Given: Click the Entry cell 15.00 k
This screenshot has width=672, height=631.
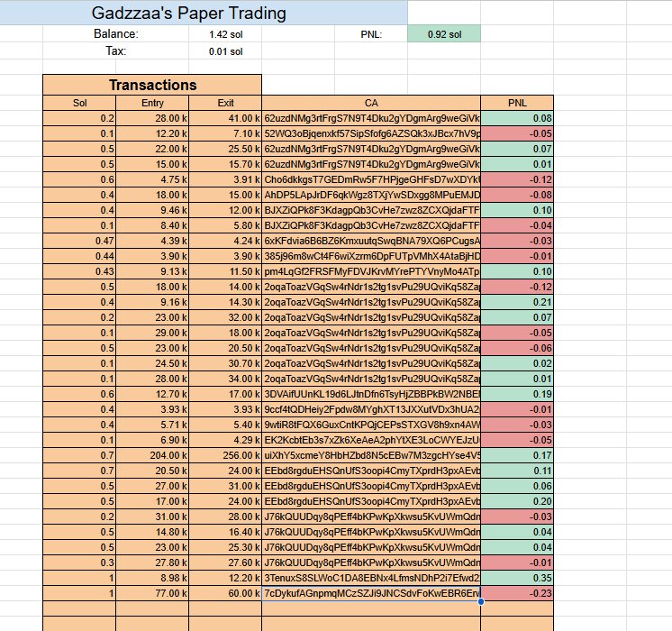Looking at the screenshot, I should pos(152,164).
